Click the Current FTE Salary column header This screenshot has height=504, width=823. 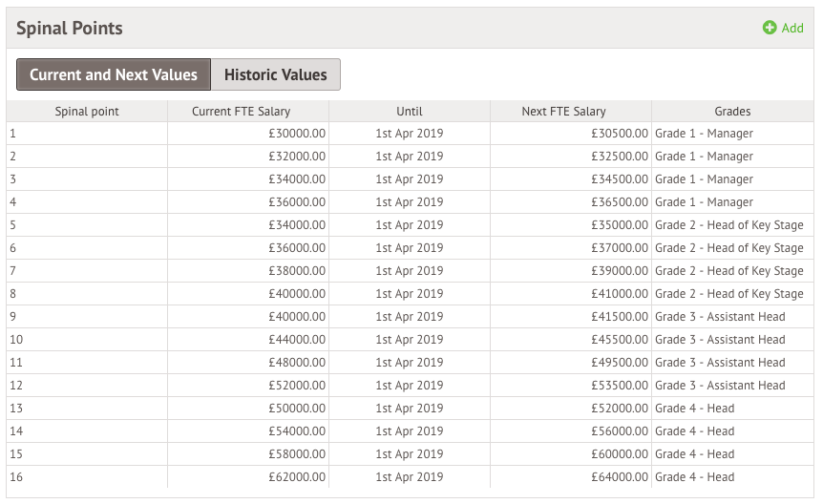coord(241,112)
